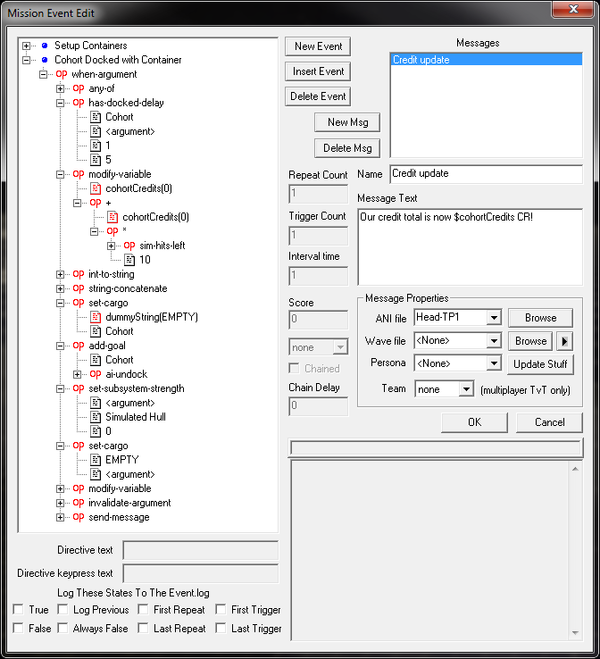Expand the any-of tree node
Screen dimensions: 600x659
[x=61, y=89]
